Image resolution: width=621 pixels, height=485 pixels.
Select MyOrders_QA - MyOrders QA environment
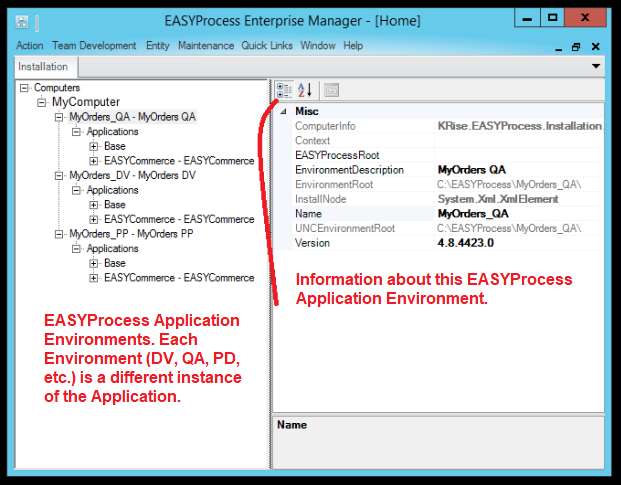(132, 117)
